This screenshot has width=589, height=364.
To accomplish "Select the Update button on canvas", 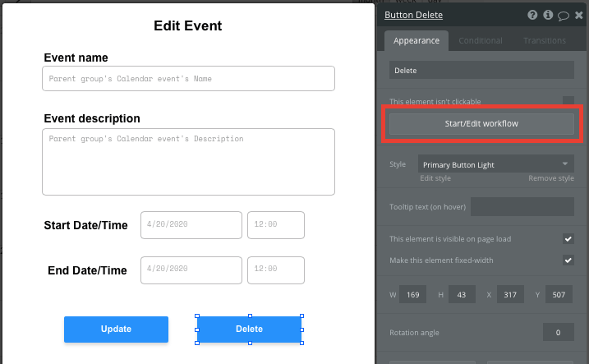I will coord(116,329).
